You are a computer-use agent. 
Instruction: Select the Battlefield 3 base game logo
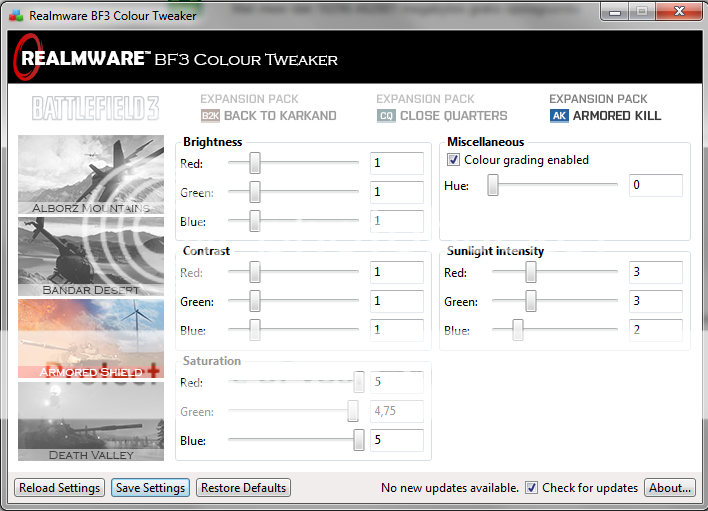tap(95, 108)
